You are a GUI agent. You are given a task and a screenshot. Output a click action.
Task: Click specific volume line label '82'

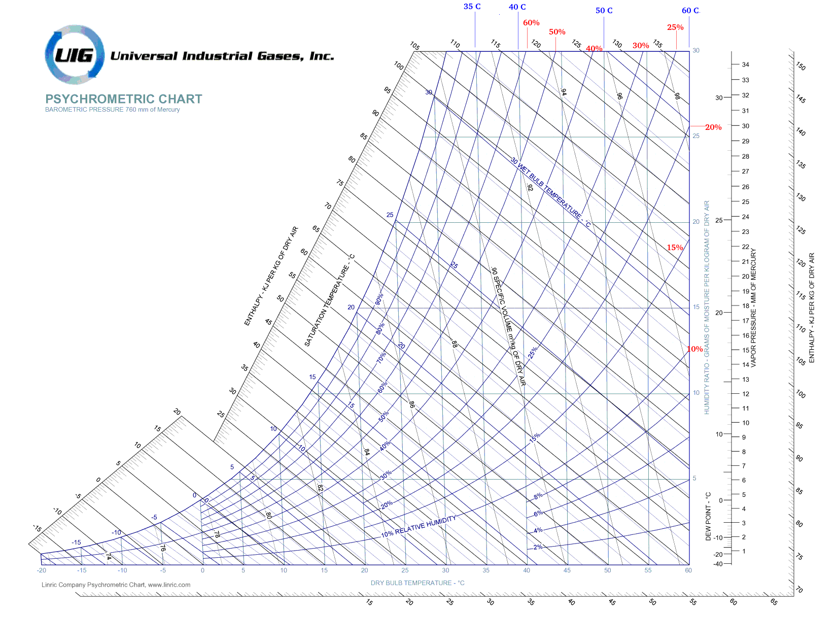320,488
